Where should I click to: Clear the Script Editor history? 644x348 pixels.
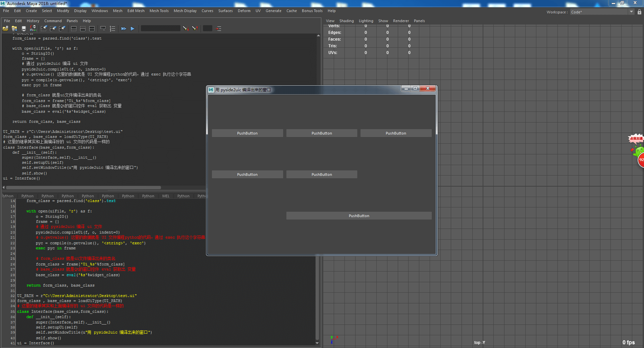click(44, 29)
